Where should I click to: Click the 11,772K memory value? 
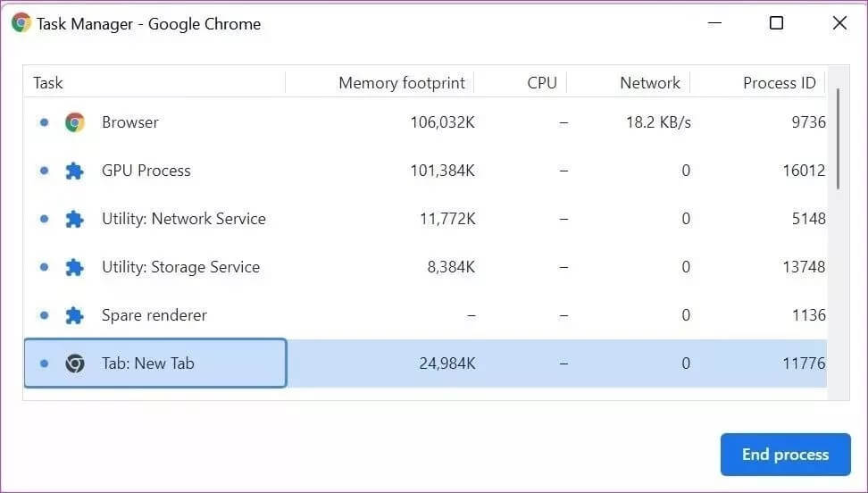tap(447, 219)
